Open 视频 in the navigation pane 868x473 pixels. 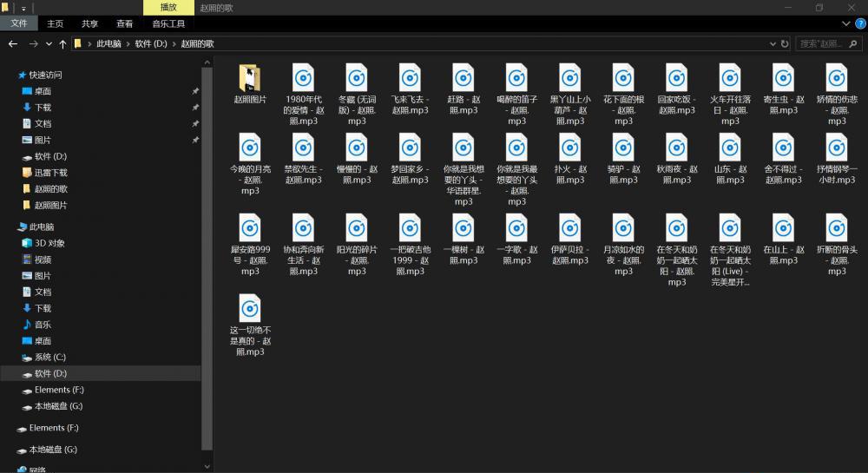point(43,259)
